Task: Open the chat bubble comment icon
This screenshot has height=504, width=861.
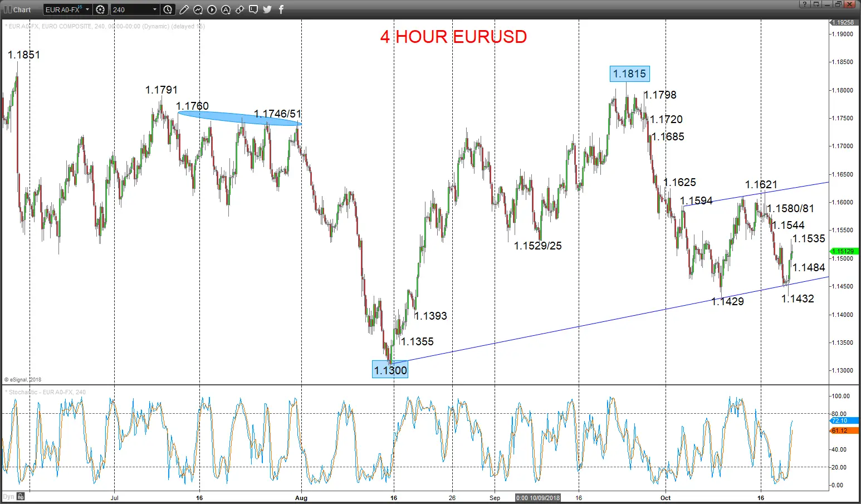Action: [x=253, y=9]
